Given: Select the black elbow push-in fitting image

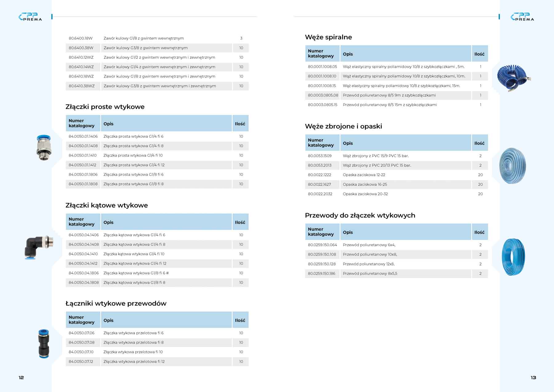Looking at the screenshot, I should [38, 247].
